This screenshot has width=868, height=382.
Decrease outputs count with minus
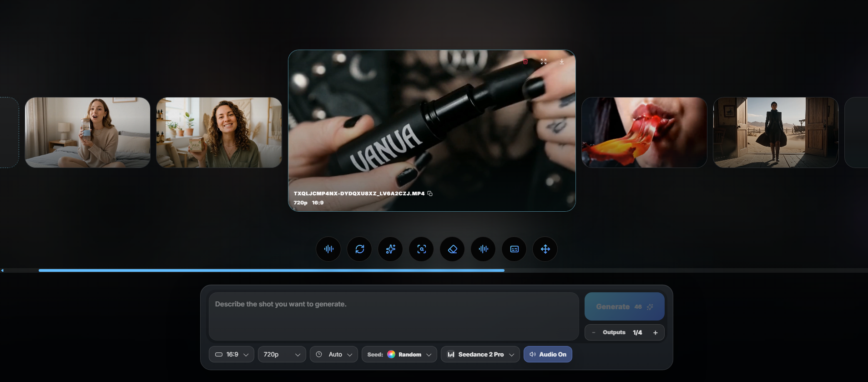594,333
